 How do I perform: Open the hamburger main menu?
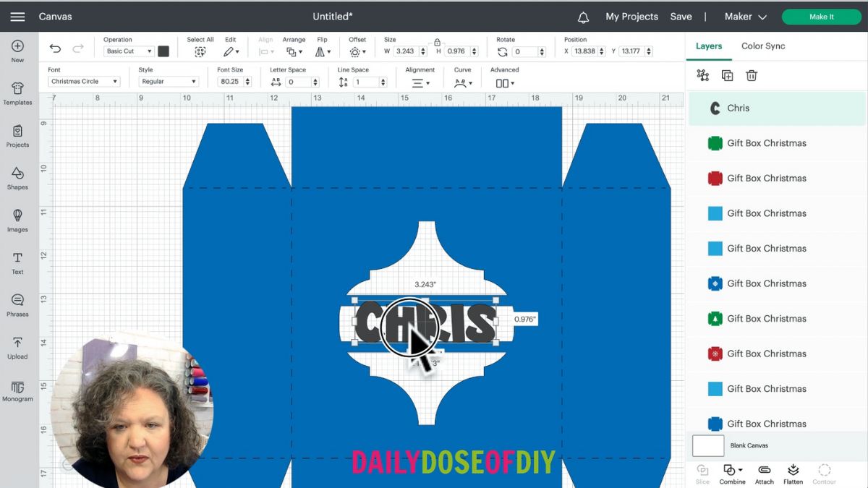click(17, 17)
